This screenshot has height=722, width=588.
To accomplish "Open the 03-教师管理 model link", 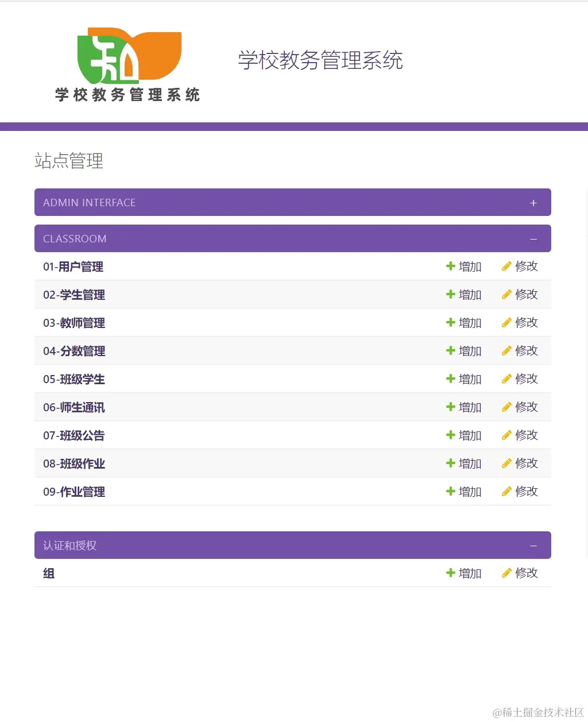I will (74, 323).
